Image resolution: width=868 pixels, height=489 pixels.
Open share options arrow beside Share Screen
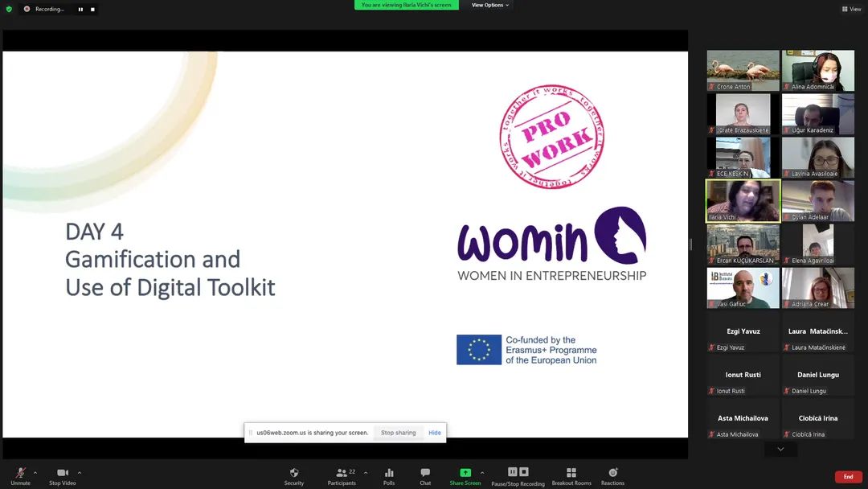click(482, 473)
